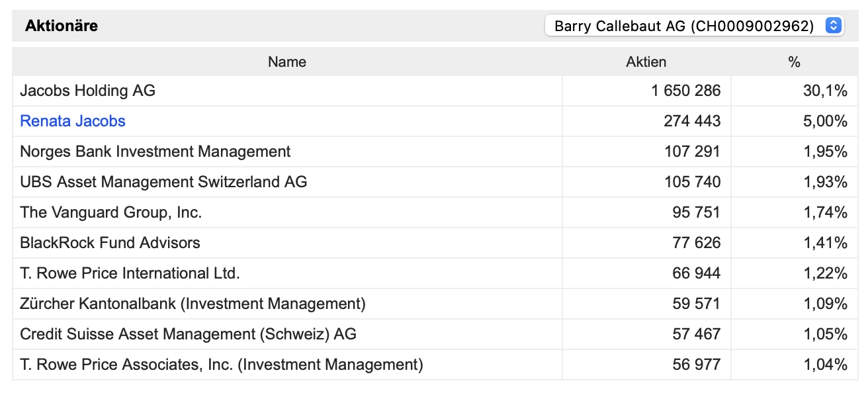The width and height of the screenshot is (868, 393).
Task: Open the Barry Callebaut AG company dropdown
Action: click(x=684, y=26)
